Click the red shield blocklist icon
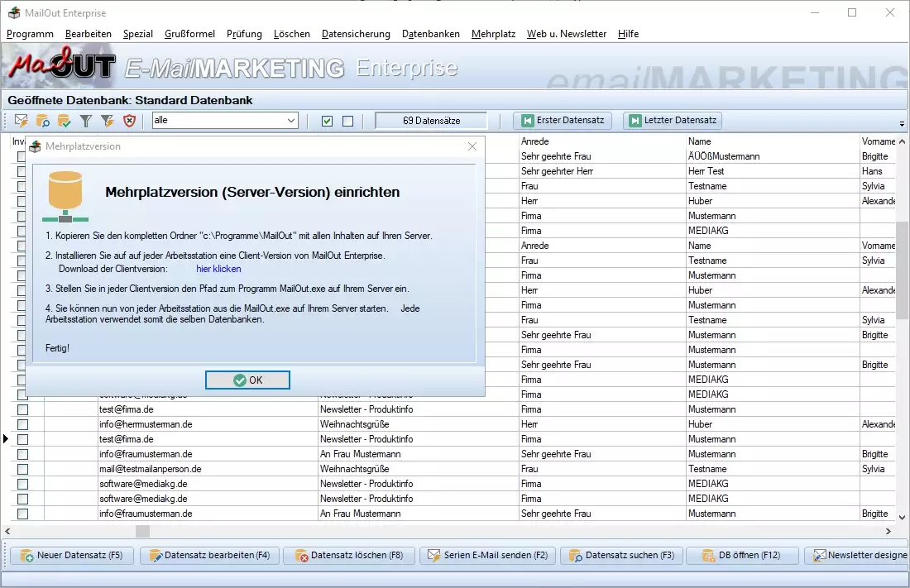This screenshot has height=588, width=910. coord(129,122)
